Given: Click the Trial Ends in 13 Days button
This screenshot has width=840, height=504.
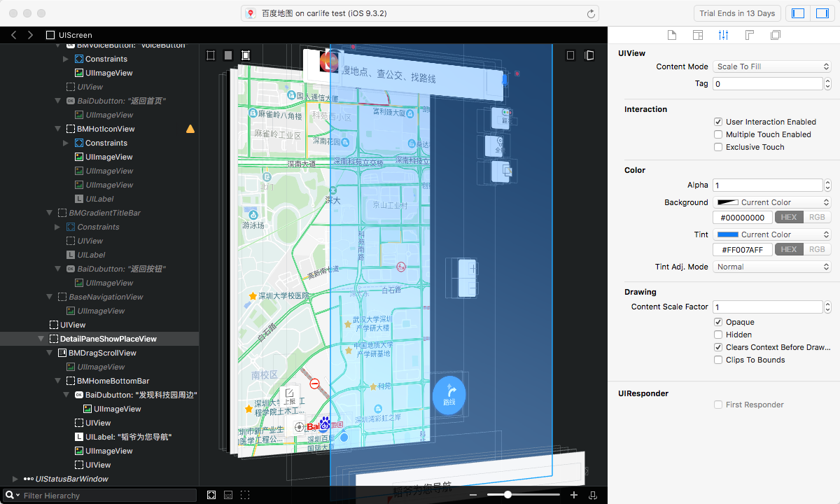Looking at the screenshot, I should tap(737, 13).
